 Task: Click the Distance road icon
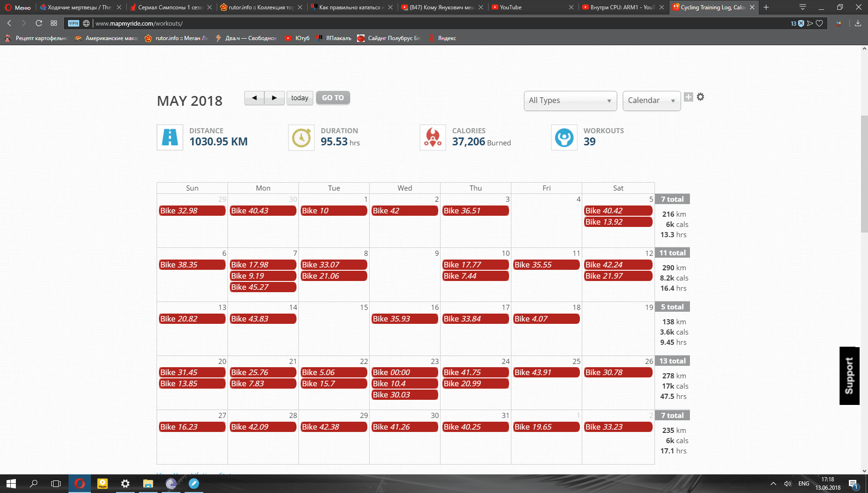[170, 137]
